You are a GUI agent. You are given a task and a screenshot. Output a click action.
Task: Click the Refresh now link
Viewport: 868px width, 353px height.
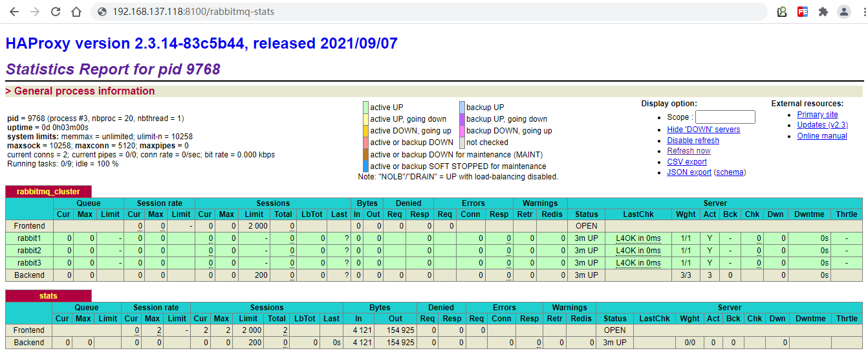(x=689, y=151)
